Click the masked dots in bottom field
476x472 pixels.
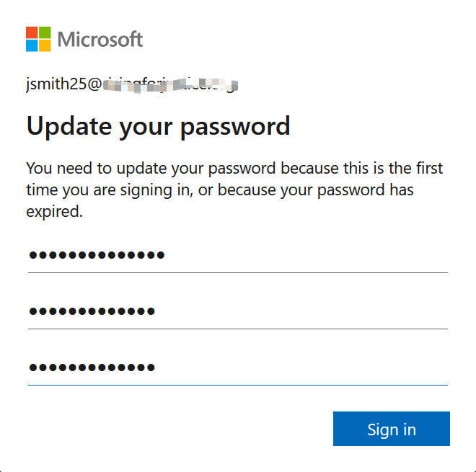coord(92,368)
